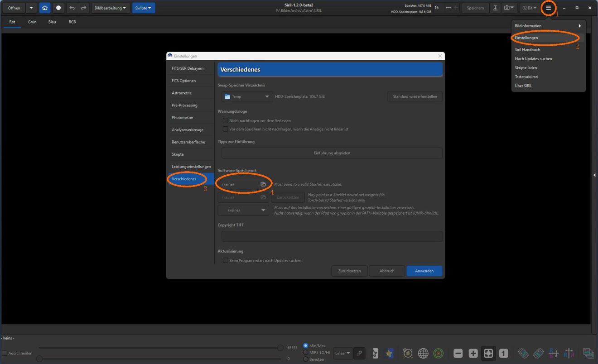Enable 'Nicht nachfragen vor dem Verlassen' checkbox
The image size is (598, 364).
(x=225, y=121)
